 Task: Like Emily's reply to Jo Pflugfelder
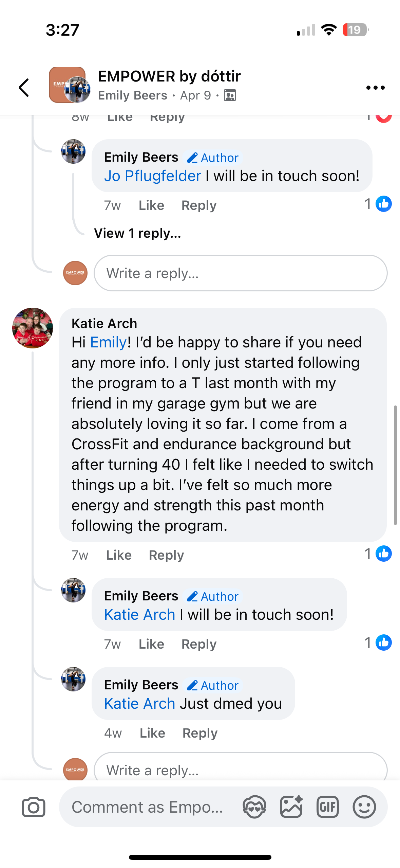click(x=151, y=205)
